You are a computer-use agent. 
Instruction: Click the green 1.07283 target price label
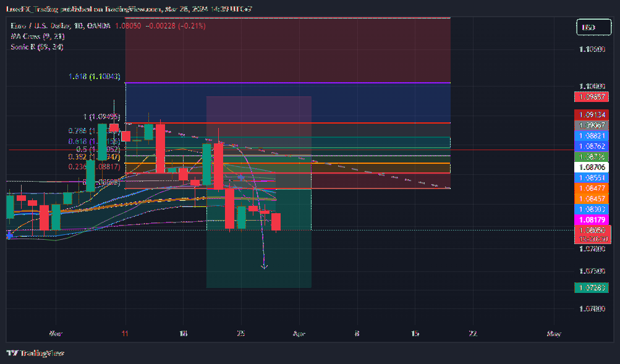pyautogui.click(x=592, y=288)
